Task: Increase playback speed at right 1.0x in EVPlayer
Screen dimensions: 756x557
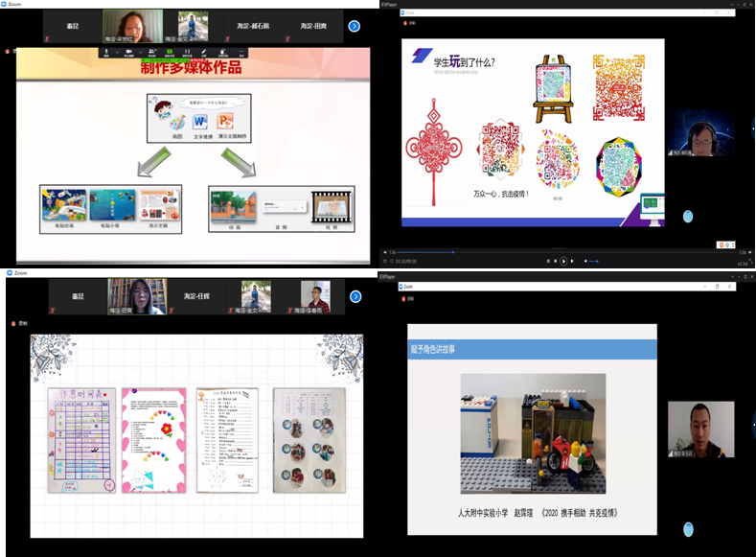Action: (749, 252)
